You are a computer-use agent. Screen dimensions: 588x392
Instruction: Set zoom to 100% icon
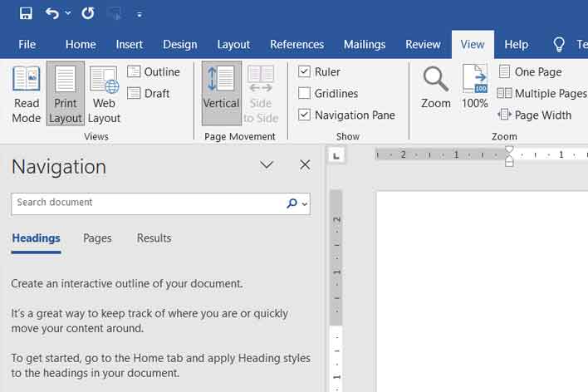(x=475, y=87)
